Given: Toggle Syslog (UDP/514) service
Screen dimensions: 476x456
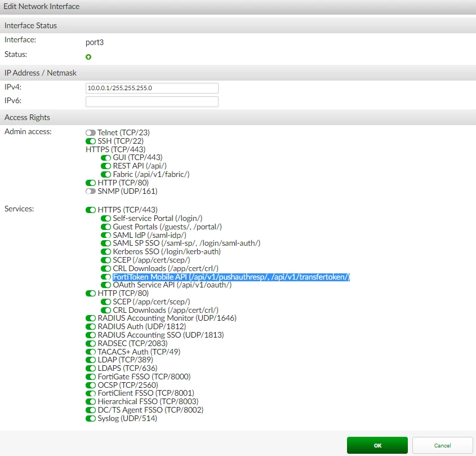Looking at the screenshot, I should click(x=91, y=419).
